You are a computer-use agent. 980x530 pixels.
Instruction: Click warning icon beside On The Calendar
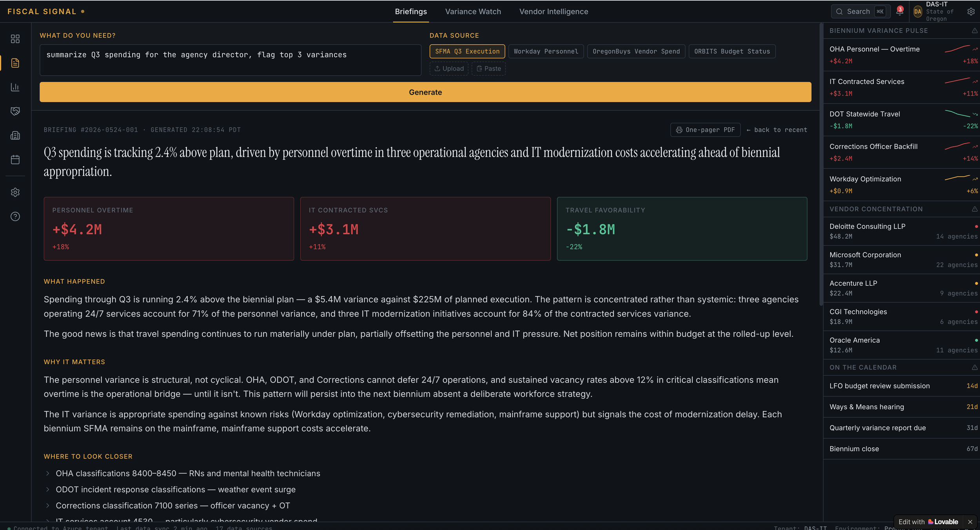pyautogui.click(x=975, y=367)
